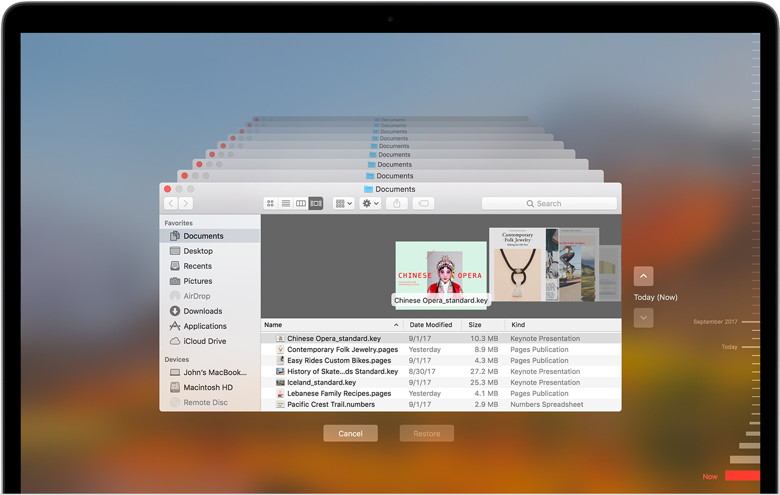This screenshot has width=780, height=495.
Task: Click the Cancel button
Action: point(350,433)
